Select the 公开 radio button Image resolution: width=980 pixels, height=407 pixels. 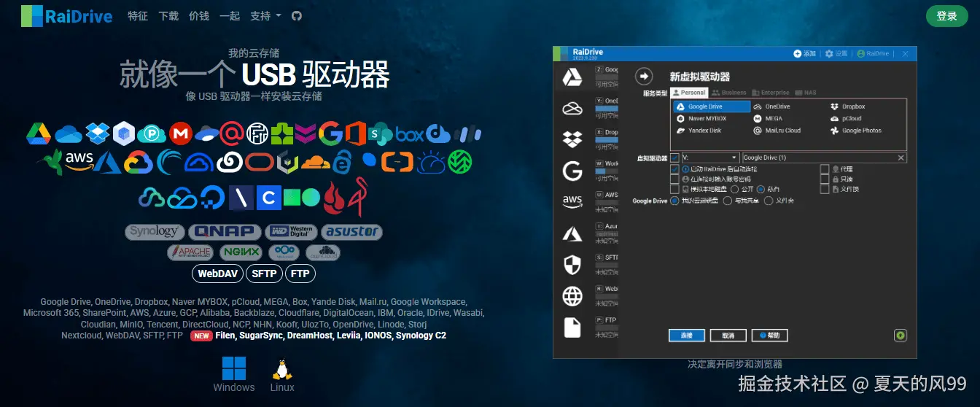735,189
